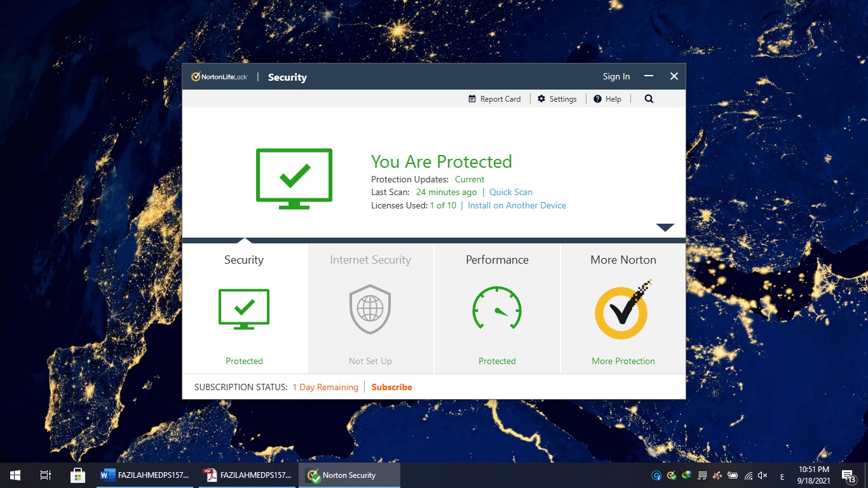
Task: Click the small Security monitor icon
Action: coord(244,309)
